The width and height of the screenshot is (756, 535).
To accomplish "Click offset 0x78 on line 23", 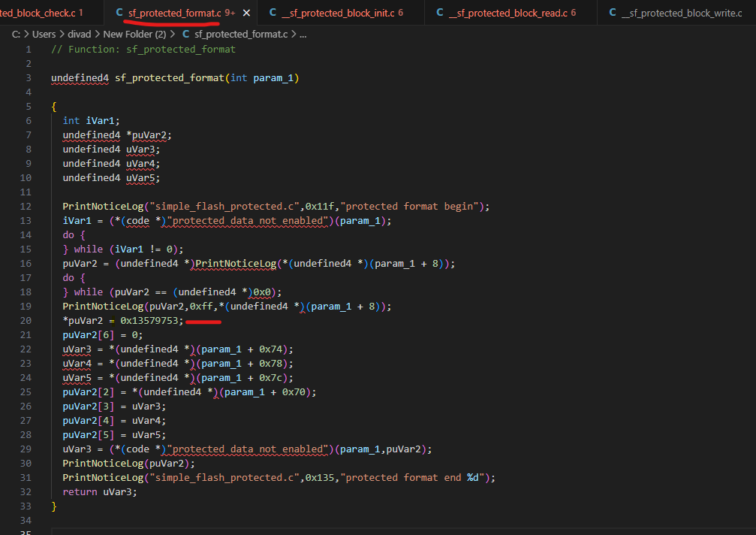I will (x=270, y=364).
